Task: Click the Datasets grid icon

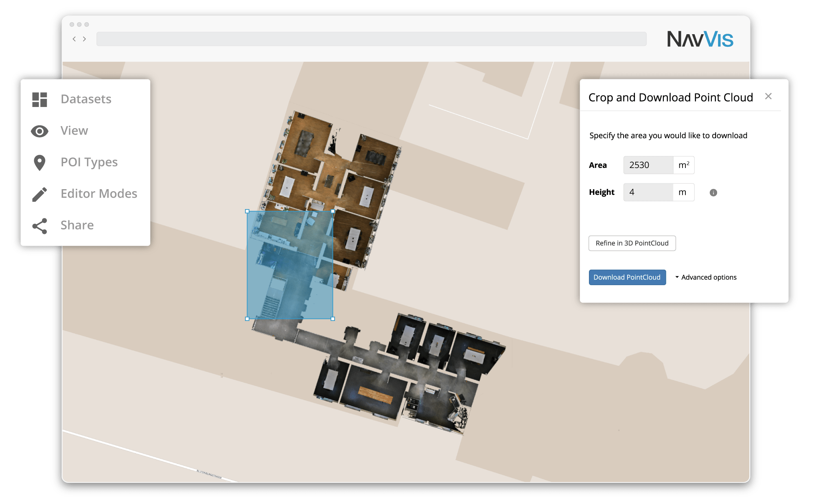Action: click(39, 99)
